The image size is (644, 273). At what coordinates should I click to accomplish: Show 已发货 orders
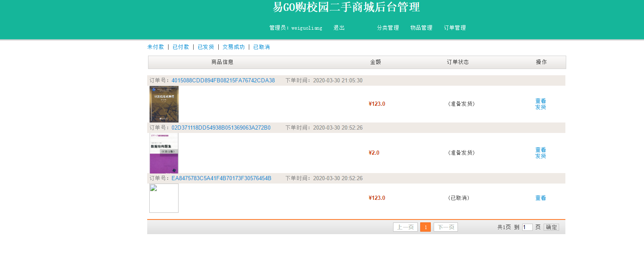point(206,47)
